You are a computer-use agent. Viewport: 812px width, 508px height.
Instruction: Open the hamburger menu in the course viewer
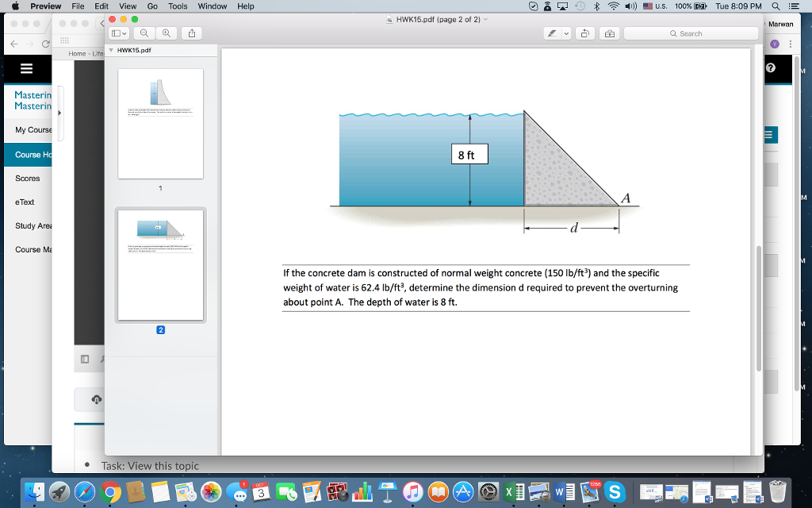(x=27, y=70)
